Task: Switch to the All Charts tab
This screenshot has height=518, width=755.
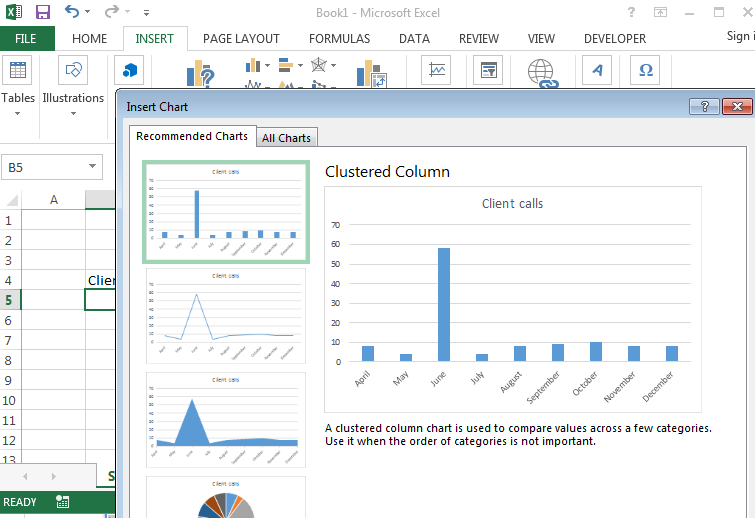Action: pos(286,138)
